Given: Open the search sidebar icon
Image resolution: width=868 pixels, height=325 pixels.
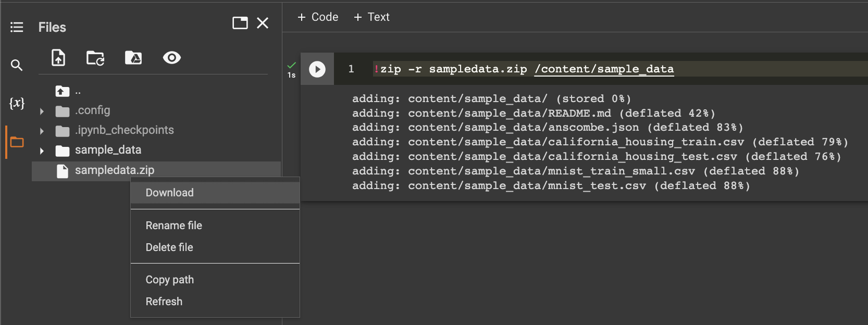Looking at the screenshot, I should pyautogui.click(x=17, y=65).
